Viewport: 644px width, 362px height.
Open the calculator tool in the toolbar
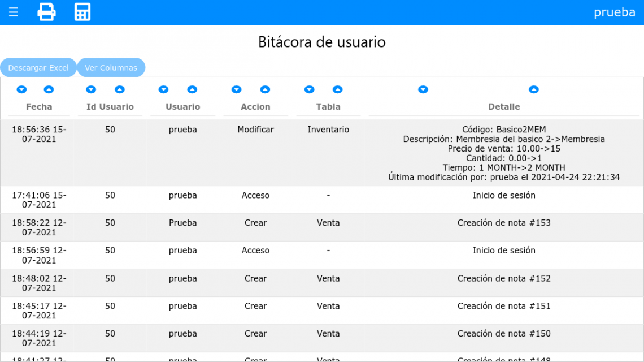[82, 12]
